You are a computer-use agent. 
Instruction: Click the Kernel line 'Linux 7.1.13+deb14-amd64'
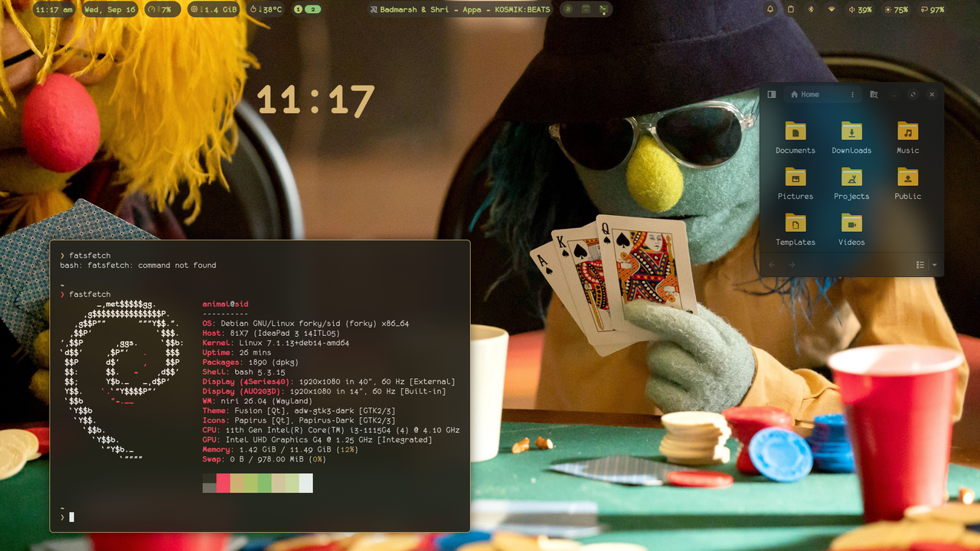coord(276,343)
